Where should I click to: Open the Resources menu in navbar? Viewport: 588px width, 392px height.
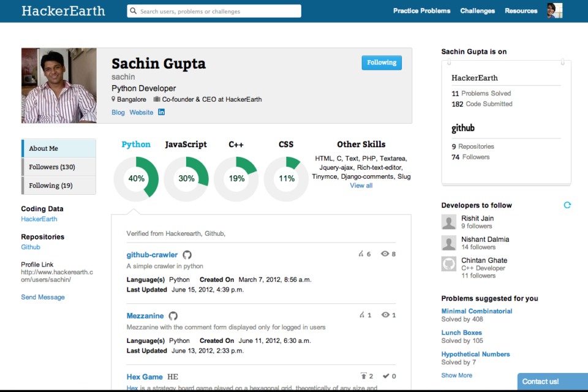521,11
